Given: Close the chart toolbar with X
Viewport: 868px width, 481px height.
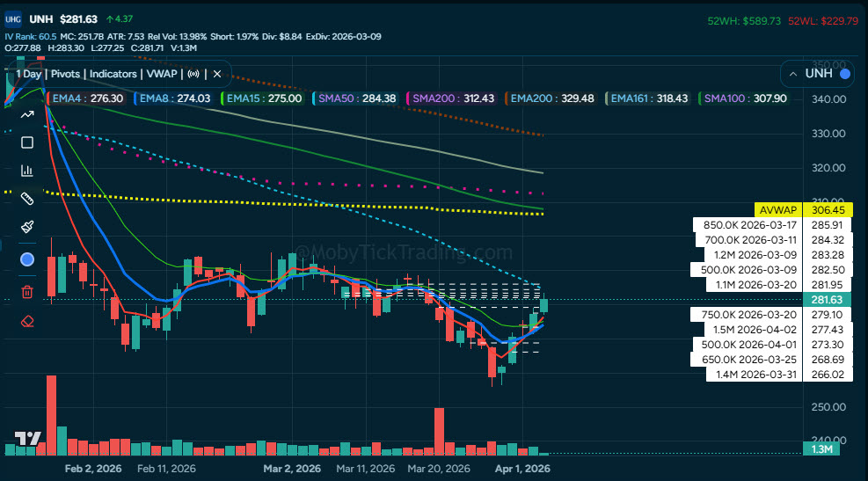Looking at the screenshot, I should (217, 74).
